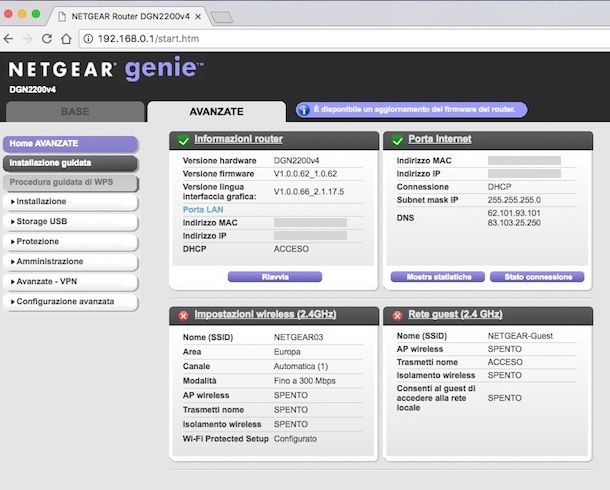Switch to the BASE tab

(75, 112)
